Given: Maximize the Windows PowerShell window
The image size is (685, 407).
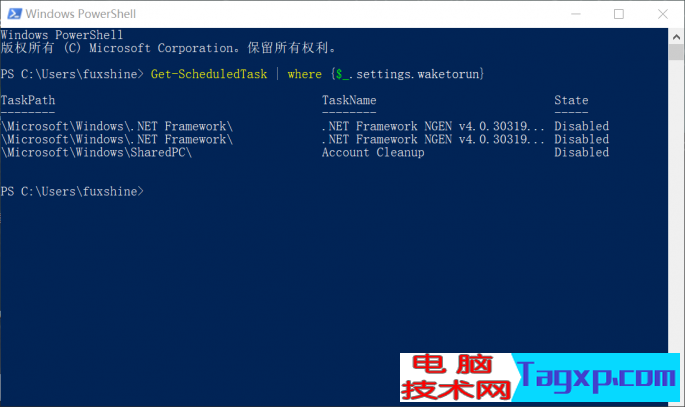Looking at the screenshot, I should coord(618,14).
